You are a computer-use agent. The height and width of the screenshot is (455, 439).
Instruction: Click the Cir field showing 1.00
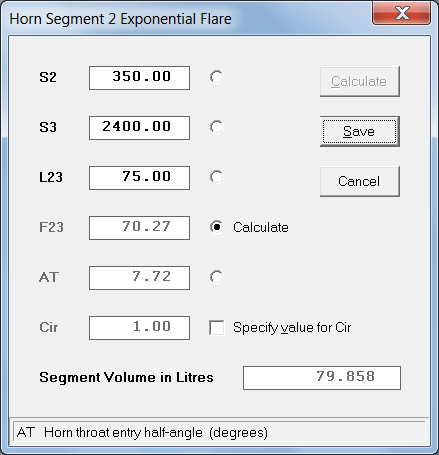coord(139,328)
